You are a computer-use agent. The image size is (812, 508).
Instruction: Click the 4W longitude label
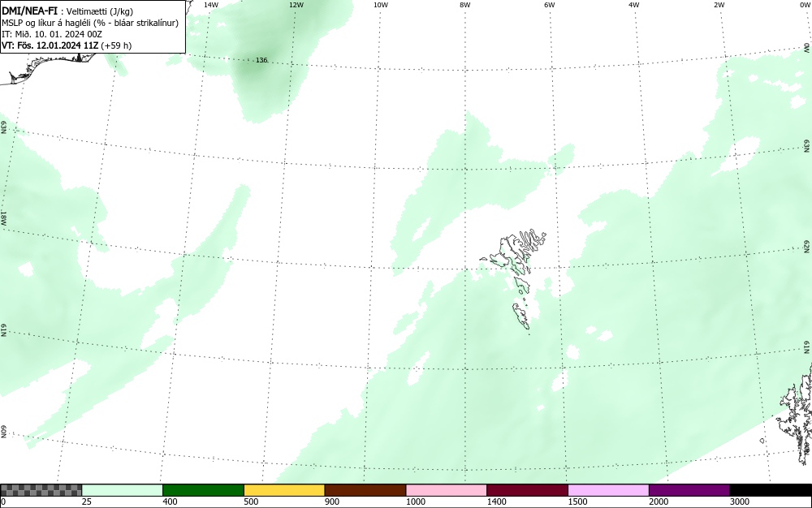pyautogui.click(x=634, y=5)
